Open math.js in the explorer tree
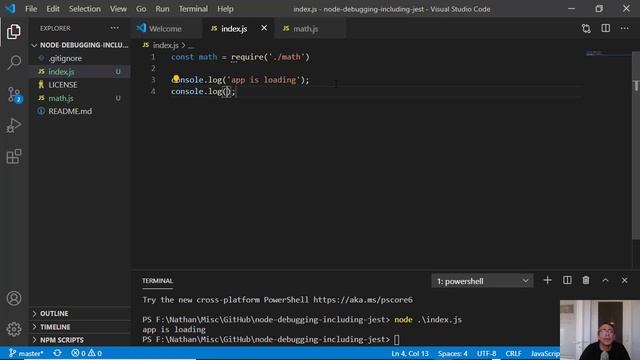Viewport: 640px width, 360px height. tap(80, 98)
